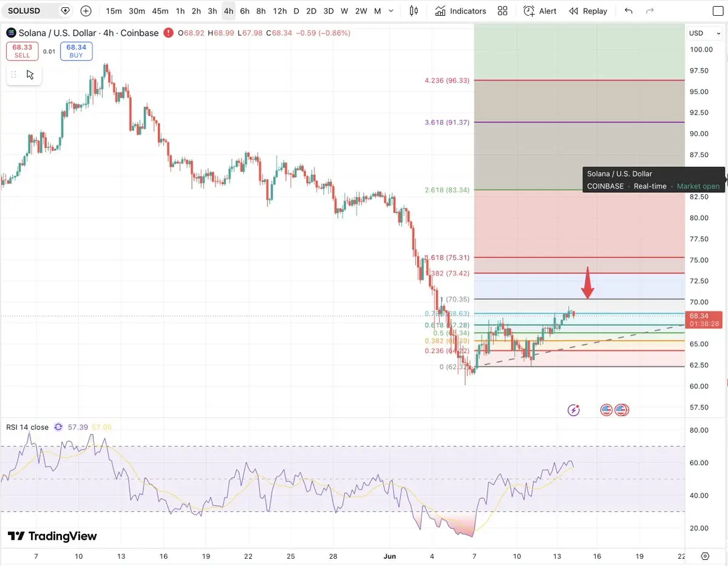The image size is (728, 566).
Task: Click the red data warning icon
Action: pyautogui.click(x=168, y=33)
